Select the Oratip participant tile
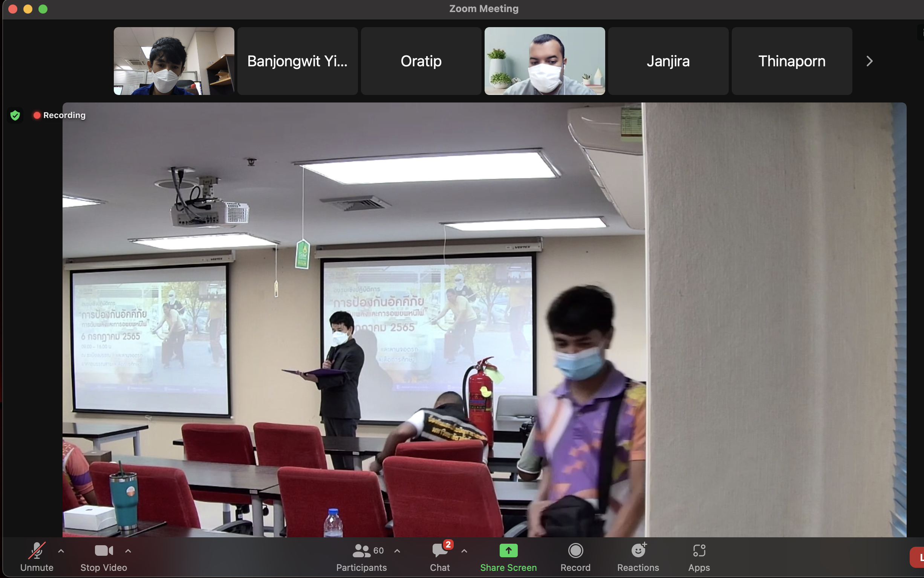924x578 pixels. coord(421,61)
